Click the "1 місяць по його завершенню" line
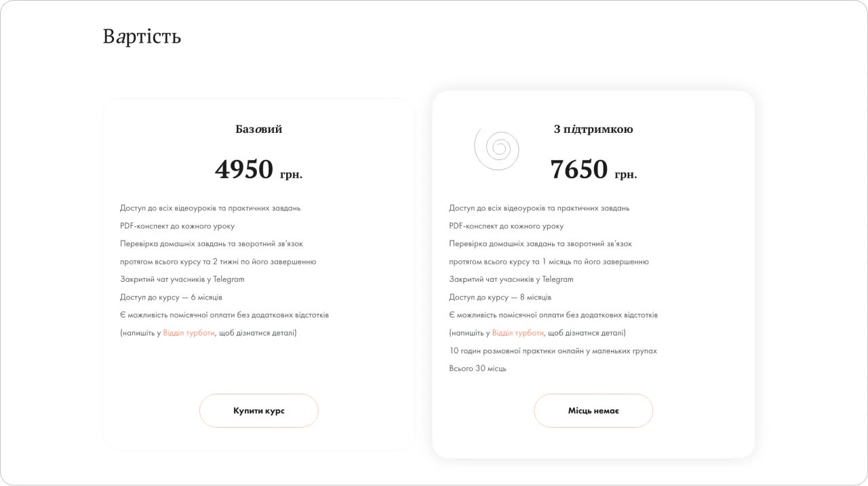The height and width of the screenshot is (486, 868). (x=549, y=262)
